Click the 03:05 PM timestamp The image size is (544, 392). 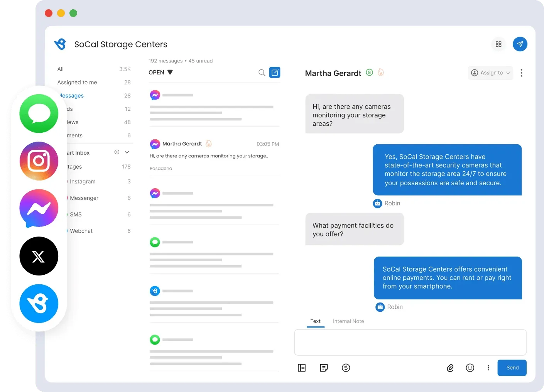[268, 144]
